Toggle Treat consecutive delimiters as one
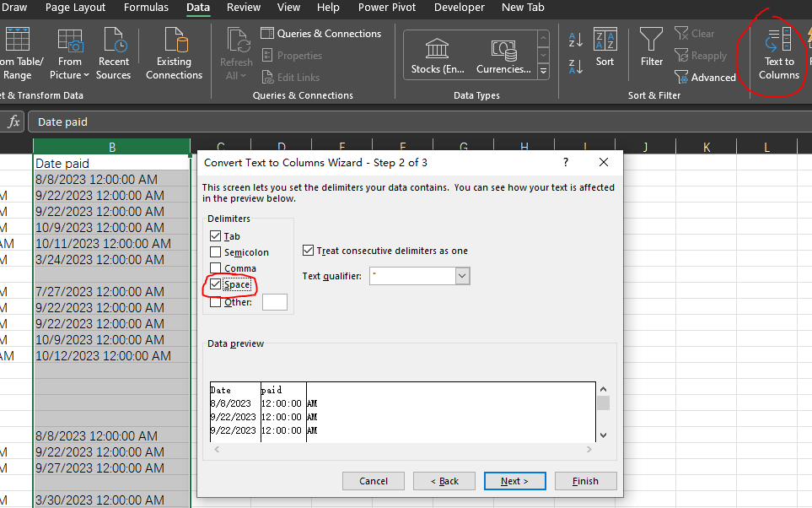 pos(308,251)
